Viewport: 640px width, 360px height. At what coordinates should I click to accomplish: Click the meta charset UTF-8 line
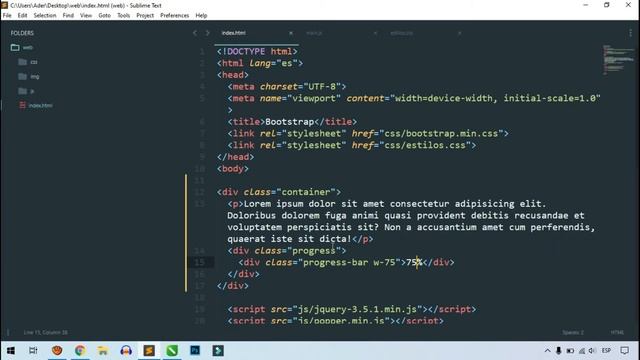click(x=287, y=87)
